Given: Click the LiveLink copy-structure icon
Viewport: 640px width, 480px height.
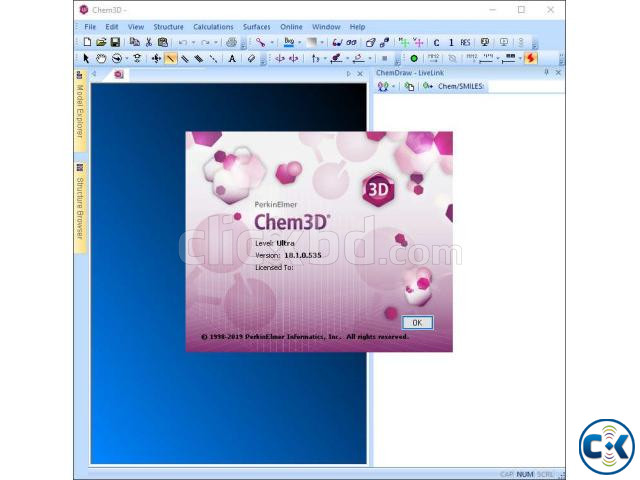Looking at the screenshot, I should [409, 86].
